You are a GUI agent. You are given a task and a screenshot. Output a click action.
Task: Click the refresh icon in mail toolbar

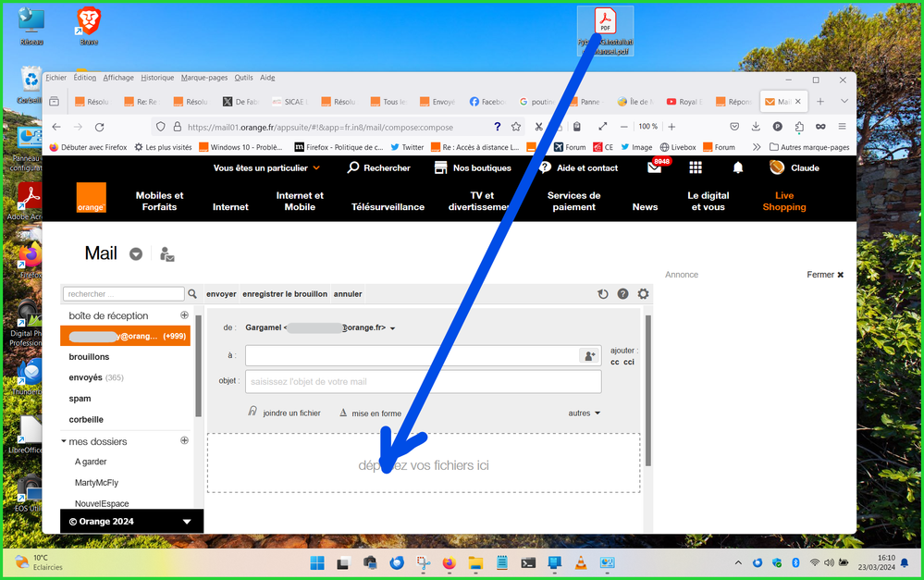click(602, 294)
